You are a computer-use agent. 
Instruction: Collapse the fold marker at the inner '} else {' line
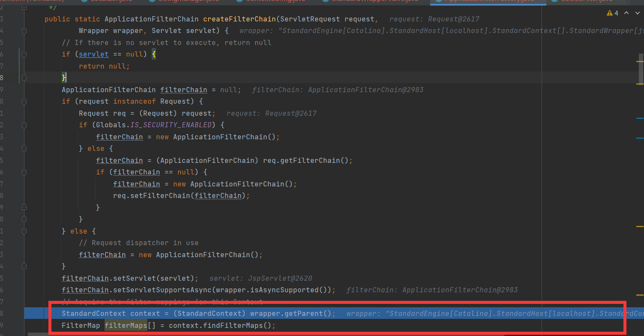[x=24, y=149]
